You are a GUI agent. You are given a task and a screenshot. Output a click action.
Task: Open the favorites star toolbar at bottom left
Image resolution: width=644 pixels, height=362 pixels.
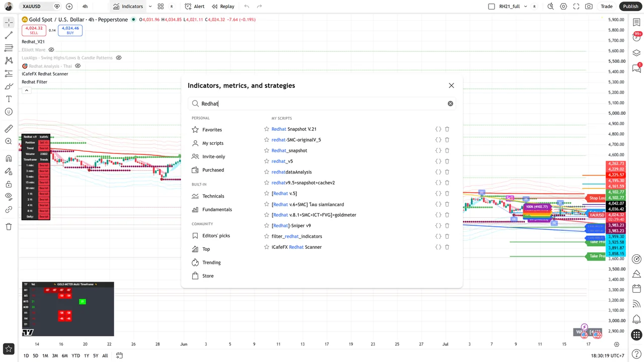pyautogui.click(x=9, y=348)
